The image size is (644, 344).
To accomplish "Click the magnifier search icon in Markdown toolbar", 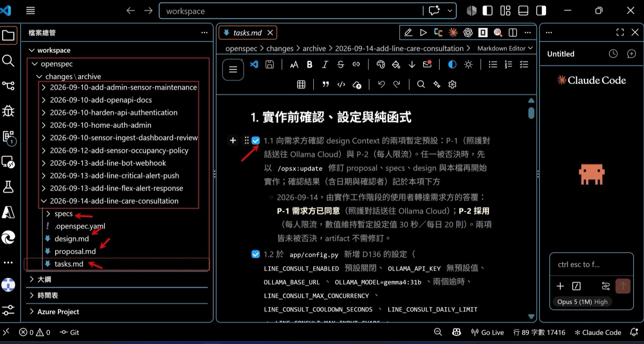I will [421, 84].
